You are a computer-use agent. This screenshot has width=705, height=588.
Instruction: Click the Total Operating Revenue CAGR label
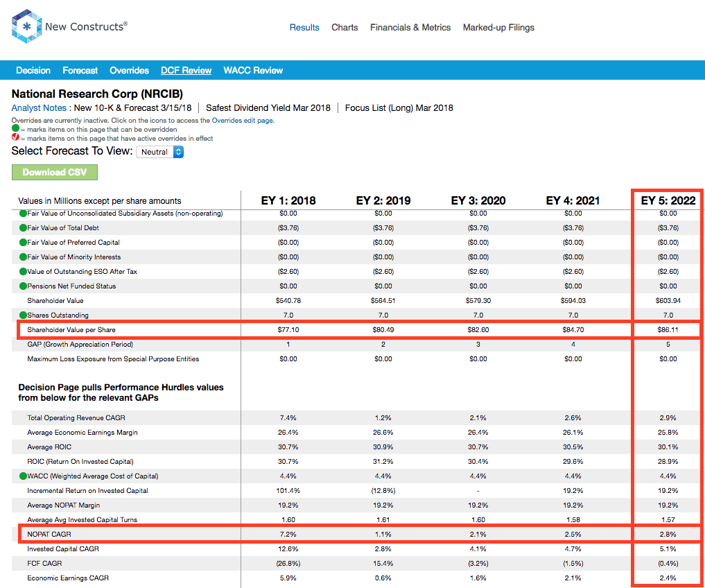76,418
